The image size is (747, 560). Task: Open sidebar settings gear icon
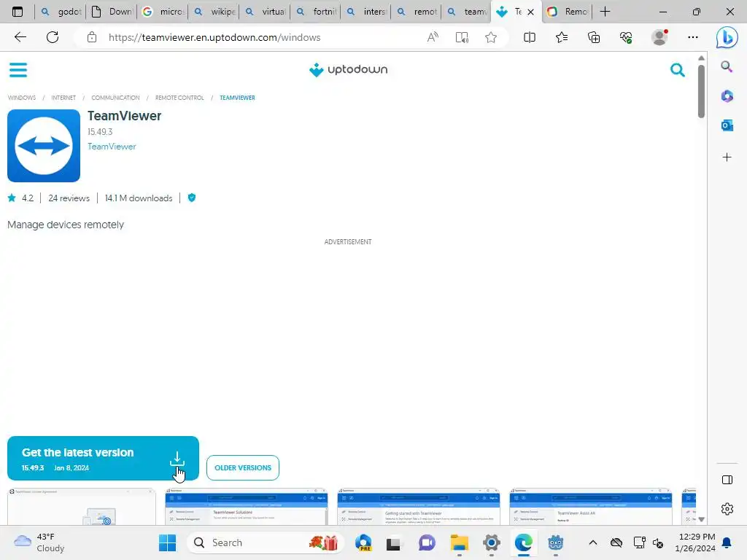click(x=727, y=509)
